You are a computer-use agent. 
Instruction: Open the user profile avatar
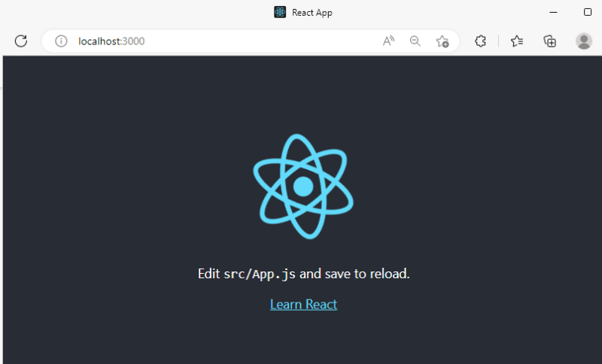pos(584,41)
